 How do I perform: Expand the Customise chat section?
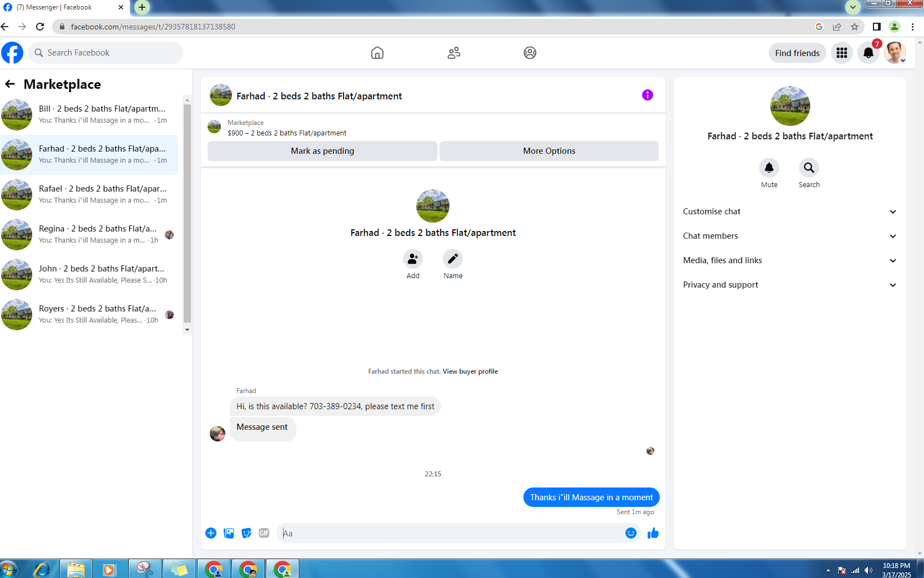pos(790,212)
